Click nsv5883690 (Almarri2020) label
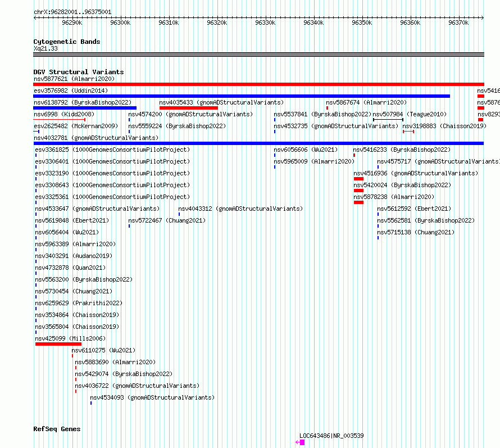Image resolution: width=500 pixels, height=448 pixels. (x=115, y=362)
